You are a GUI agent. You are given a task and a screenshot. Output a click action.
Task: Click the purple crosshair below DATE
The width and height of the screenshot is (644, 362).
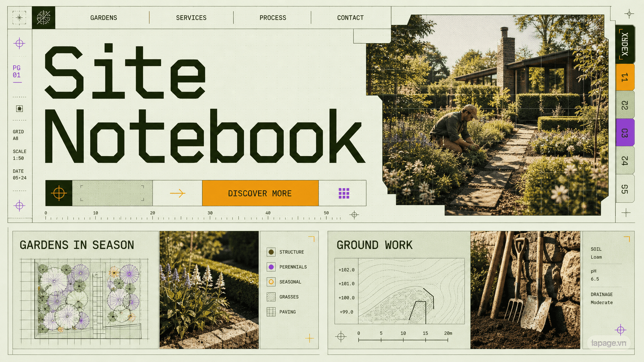pyautogui.click(x=19, y=205)
